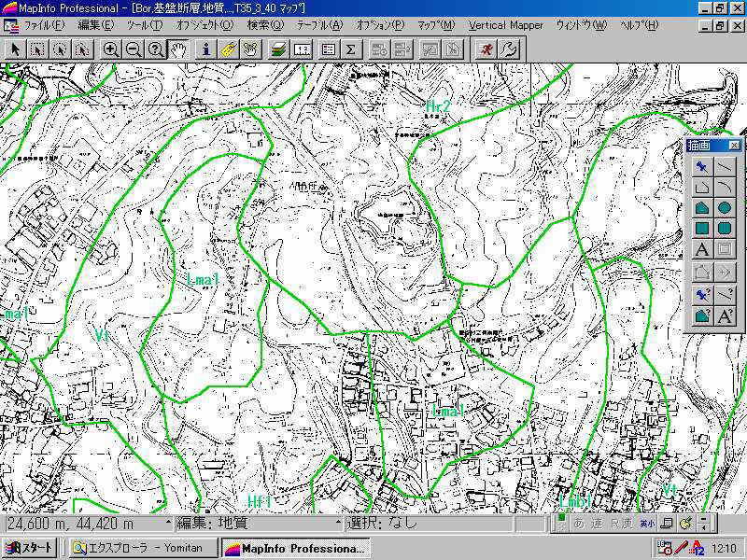Choose the Ellipse tool in drawing palette
This screenshot has height=560, width=747.
point(725,208)
